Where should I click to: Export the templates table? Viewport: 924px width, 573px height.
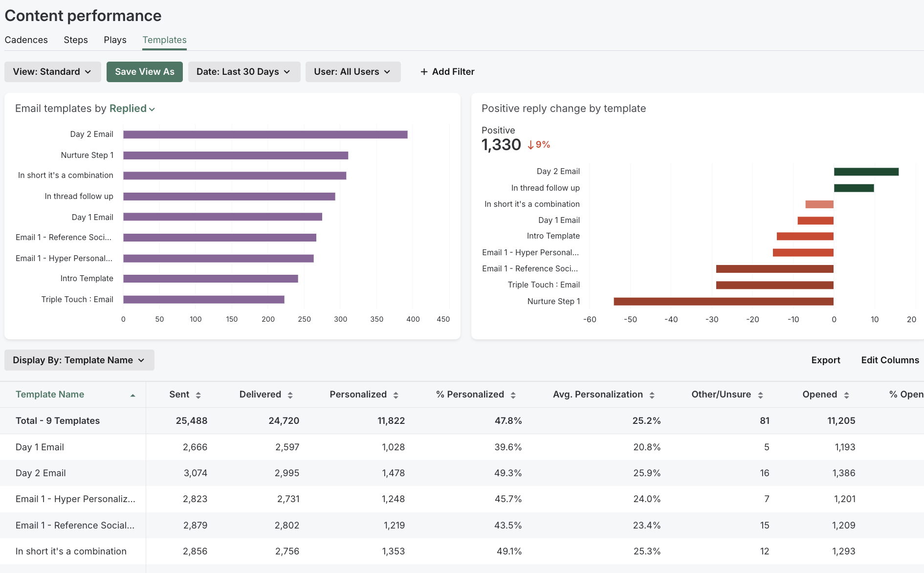click(x=826, y=360)
